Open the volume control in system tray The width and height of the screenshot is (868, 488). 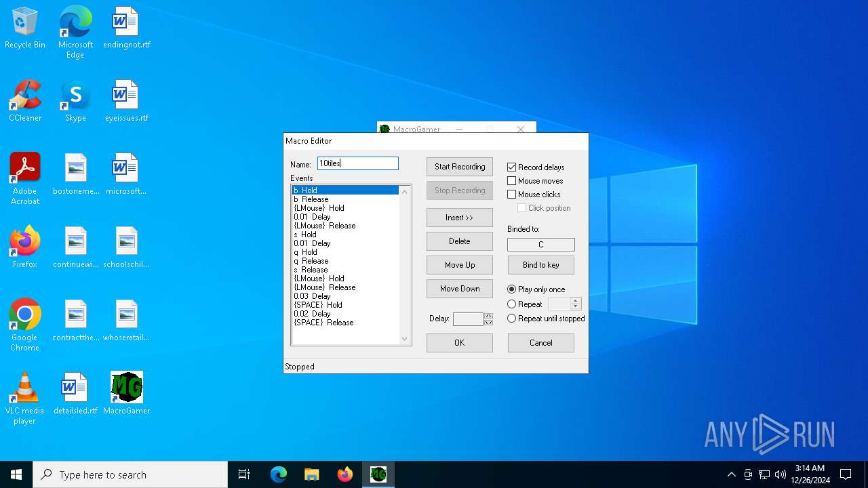781,474
